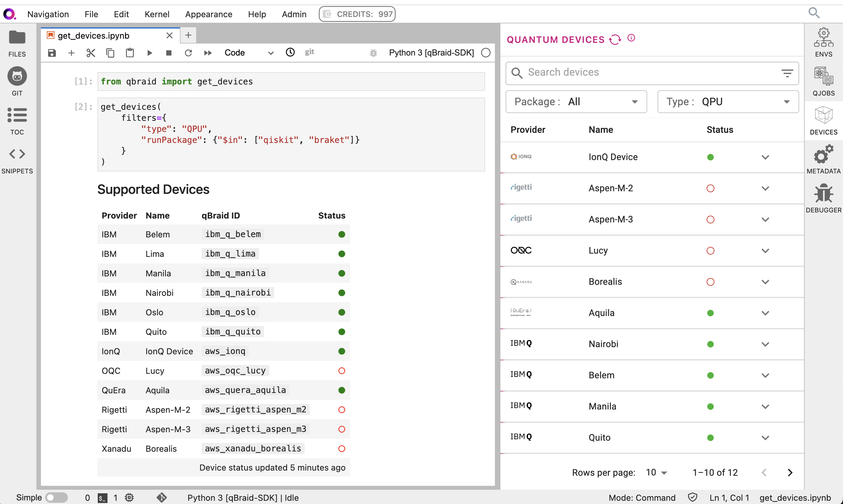Open the Help menu
Viewport: 843px width, 504px height.
pos(257,14)
